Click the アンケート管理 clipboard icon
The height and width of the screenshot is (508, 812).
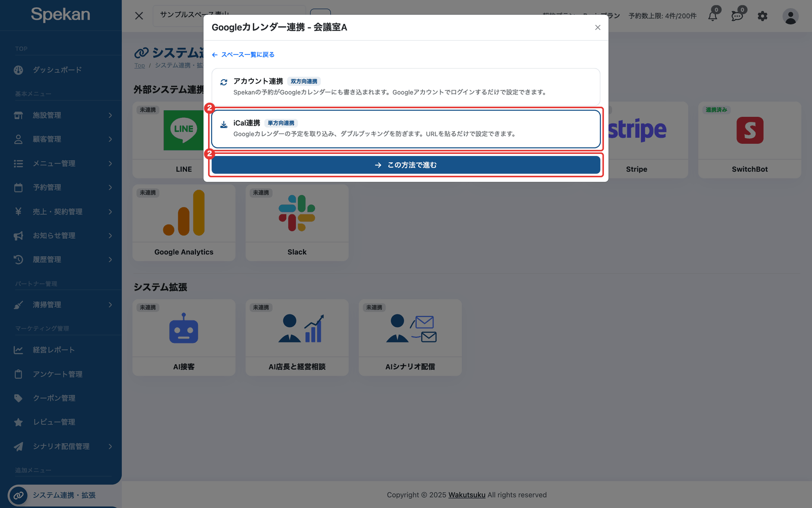click(18, 374)
